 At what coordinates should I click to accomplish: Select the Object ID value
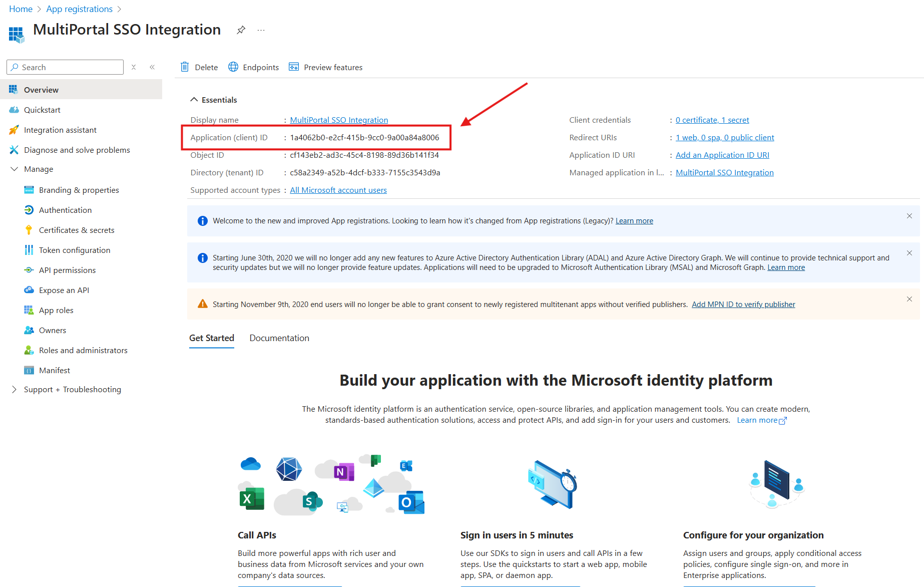point(364,155)
